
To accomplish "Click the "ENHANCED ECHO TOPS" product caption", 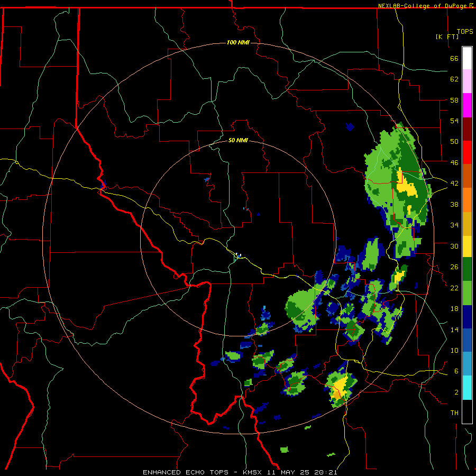I will point(186,472).
